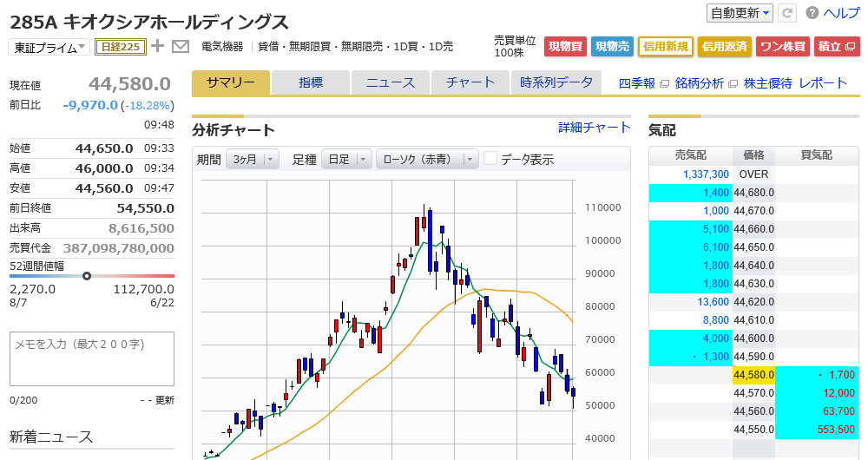Click the 前日終値 value 54,550.0

(145, 208)
